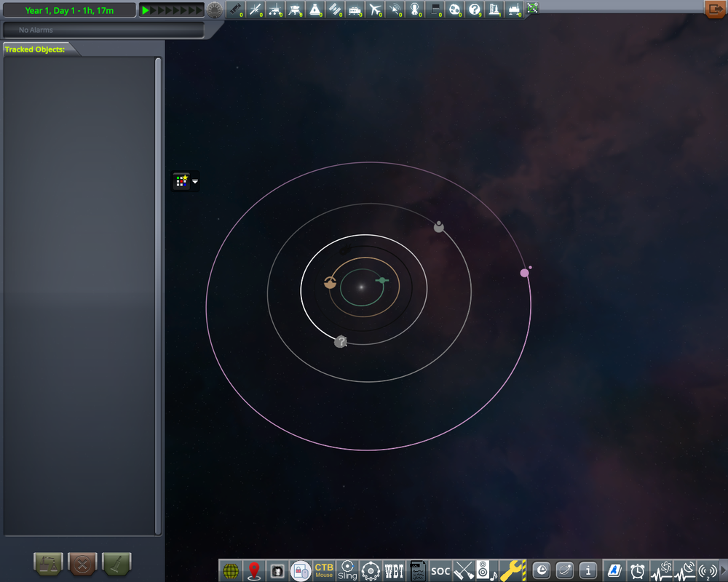This screenshot has height=582, width=728.
Task: Open the colored-grid star mod button
Action: coord(181,181)
